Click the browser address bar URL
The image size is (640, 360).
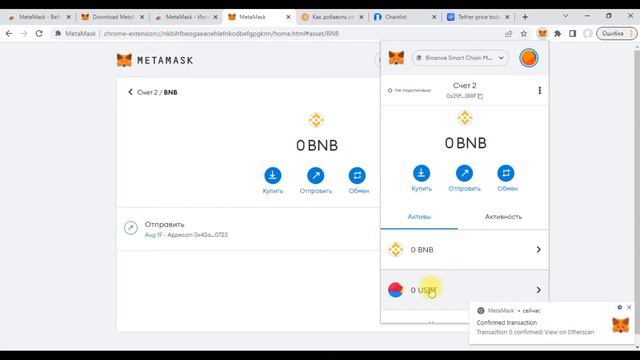221,33
